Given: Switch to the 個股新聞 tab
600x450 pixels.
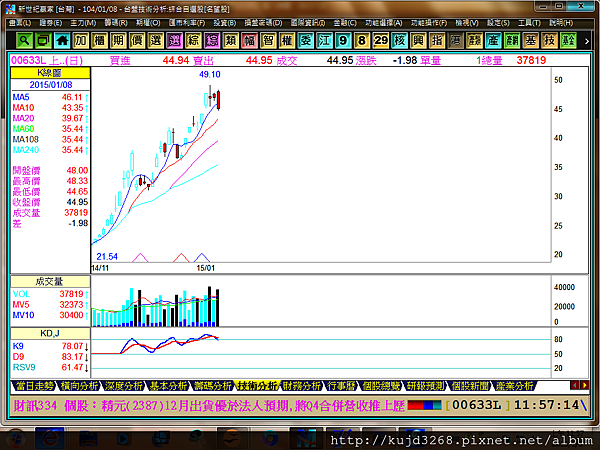Looking at the screenshot, I should click(x=469, y=386).
